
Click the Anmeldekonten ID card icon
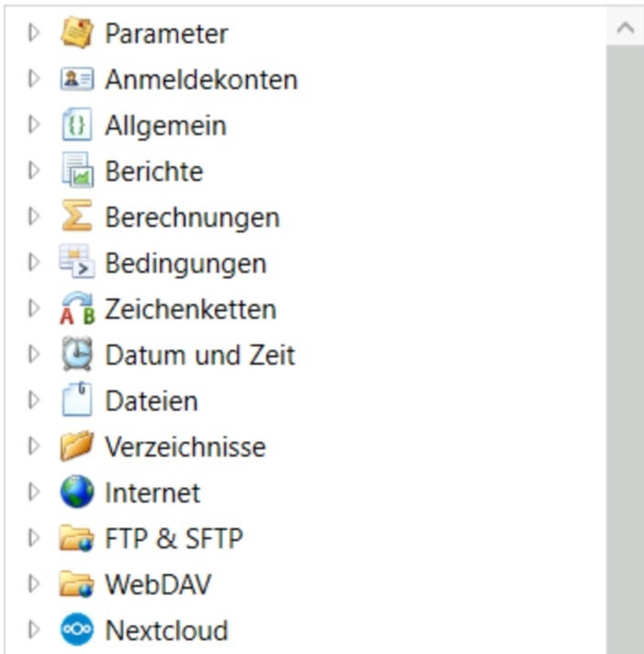coord(77,80)
